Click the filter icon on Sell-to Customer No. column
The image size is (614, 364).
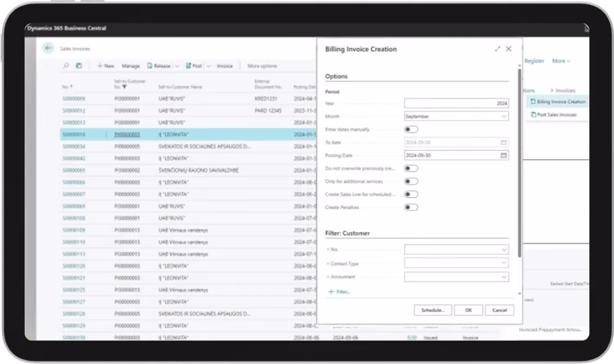(x=125, y=87)
